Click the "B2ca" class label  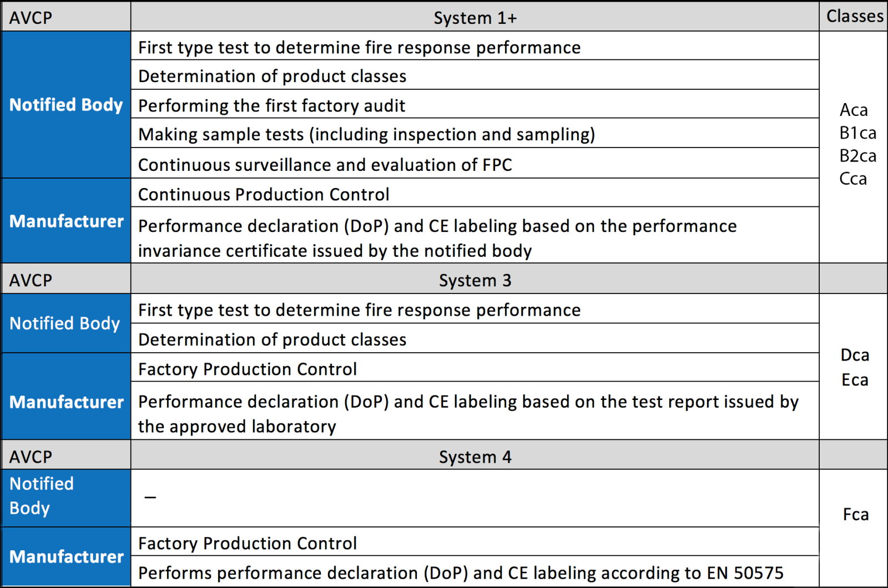(857, 156)
